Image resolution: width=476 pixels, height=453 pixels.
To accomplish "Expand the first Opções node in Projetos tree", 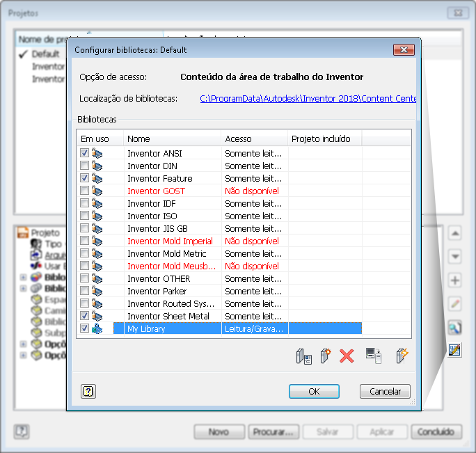I will [x=23, y=344].
